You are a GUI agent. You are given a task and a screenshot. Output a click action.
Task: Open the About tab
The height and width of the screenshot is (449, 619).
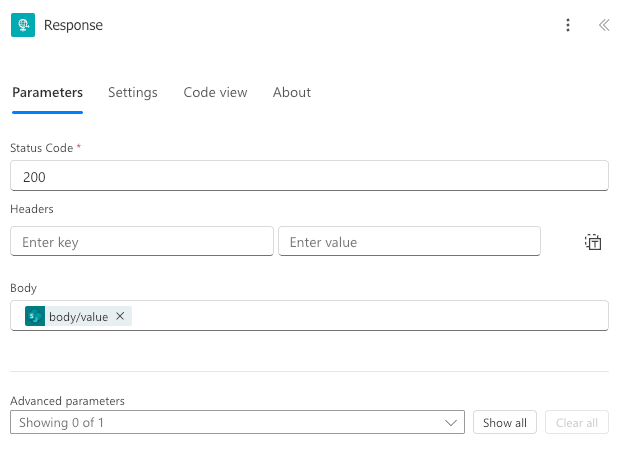pos(292,92)
